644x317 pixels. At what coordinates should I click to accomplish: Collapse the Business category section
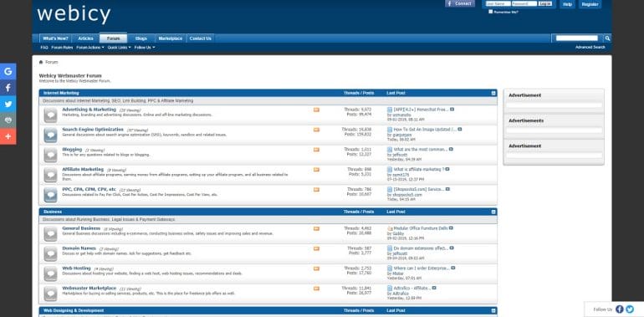pyautogui.click(x=493, y=212)
